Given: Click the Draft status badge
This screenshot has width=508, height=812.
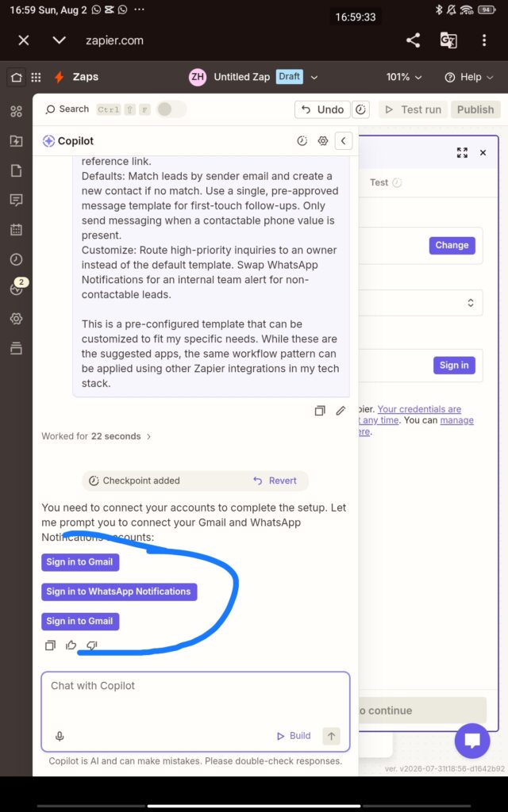Looking at the screenshot, I should coord(289,77).
